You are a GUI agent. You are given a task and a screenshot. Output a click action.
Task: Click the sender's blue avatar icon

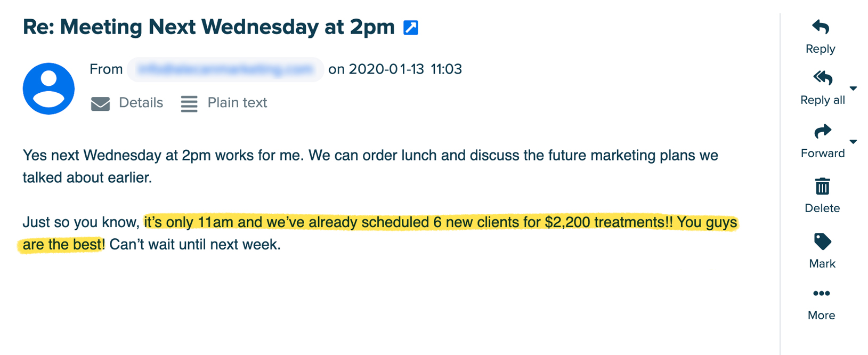coord(48,88)
